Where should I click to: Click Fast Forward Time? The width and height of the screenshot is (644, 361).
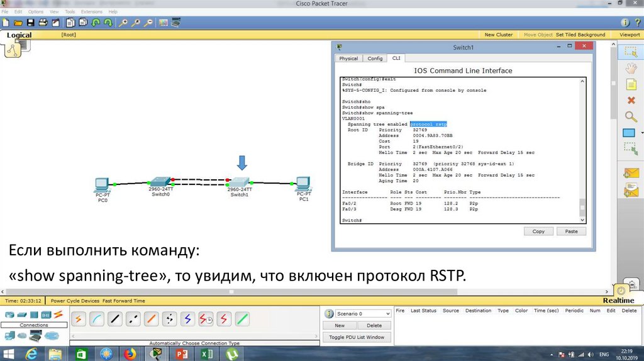point(124,301)
